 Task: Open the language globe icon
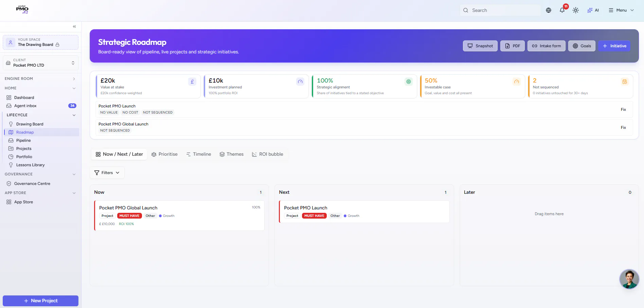pyautogui.click(x=549, y=10)
